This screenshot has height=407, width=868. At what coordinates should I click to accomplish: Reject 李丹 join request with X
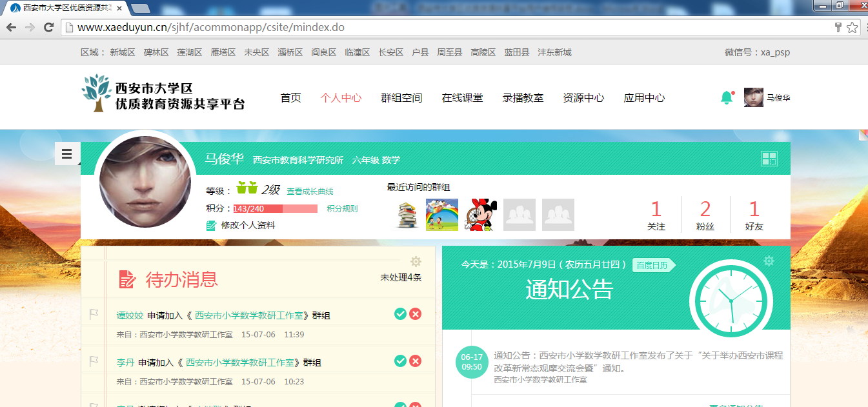pos(416,361)
